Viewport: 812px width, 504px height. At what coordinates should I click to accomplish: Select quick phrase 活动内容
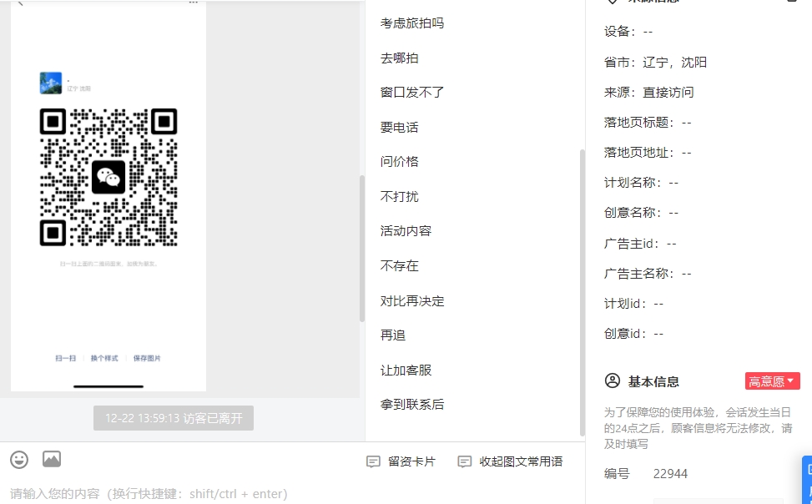[406, 231]
